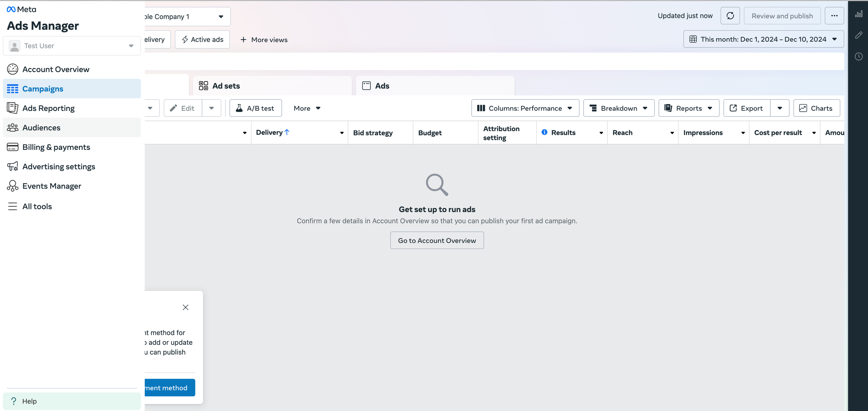Click the Ads tab window icon
The width and height of the screenshot is (868, 411).
367,86
